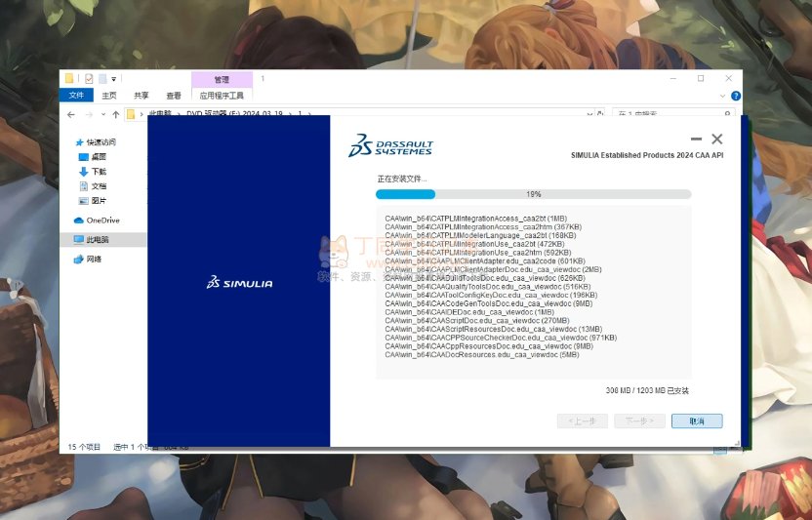Select the CATPLMModelerLanguage_caa2bt (168KB) line
This screenshot has width=812, height=520.
480,235
